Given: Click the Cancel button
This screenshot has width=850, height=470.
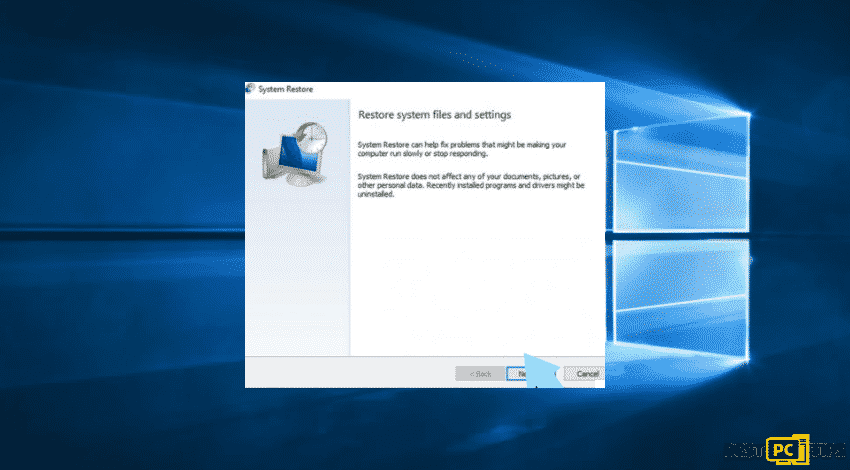Looking at the screenshot, I should (x=583, y=374).
